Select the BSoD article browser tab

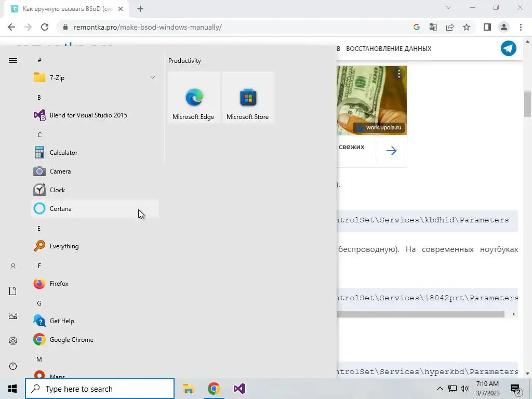click(66, 9)
